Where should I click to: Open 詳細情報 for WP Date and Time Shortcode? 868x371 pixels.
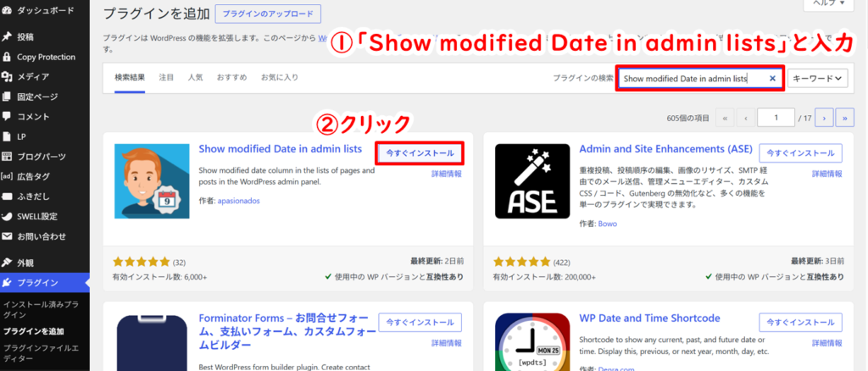pyautogui.click(x=827, y=343)
